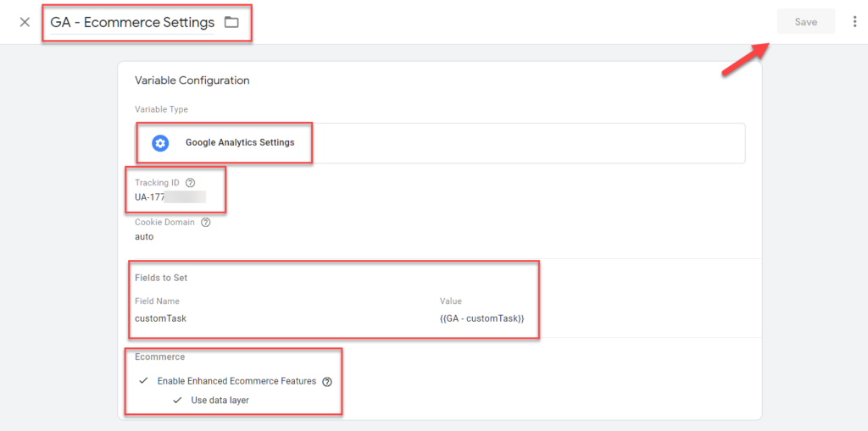Click the Ecommerce section heading

[160, 356]
